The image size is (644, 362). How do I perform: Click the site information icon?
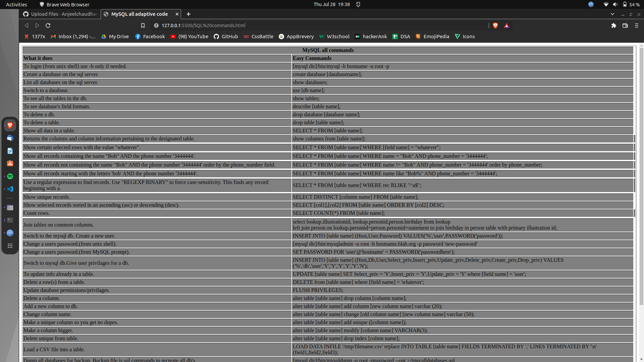click(156, 25)
